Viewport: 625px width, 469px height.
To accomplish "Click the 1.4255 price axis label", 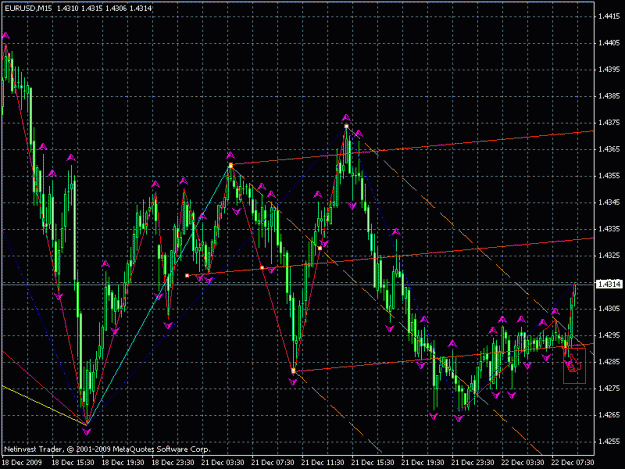I will click(x=609, y=442).
